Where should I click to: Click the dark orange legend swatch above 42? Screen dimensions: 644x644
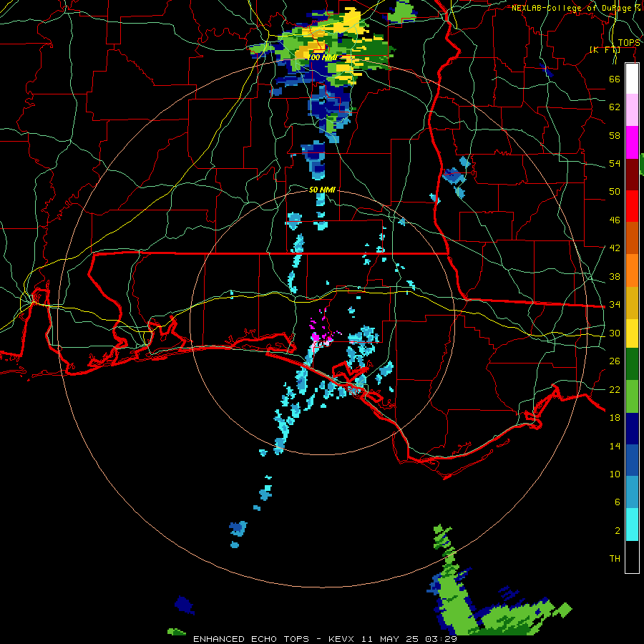tap(632, 238)
